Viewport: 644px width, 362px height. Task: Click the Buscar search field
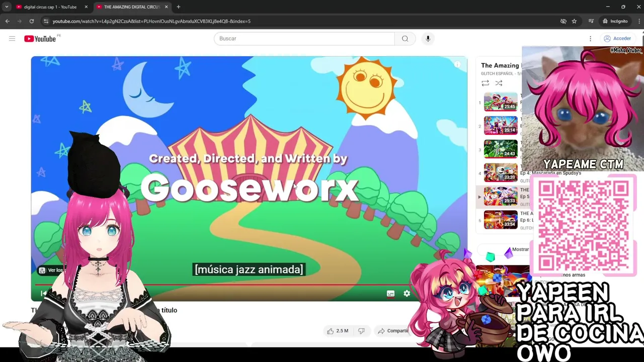pyautogui.click(x=304, y=39)
